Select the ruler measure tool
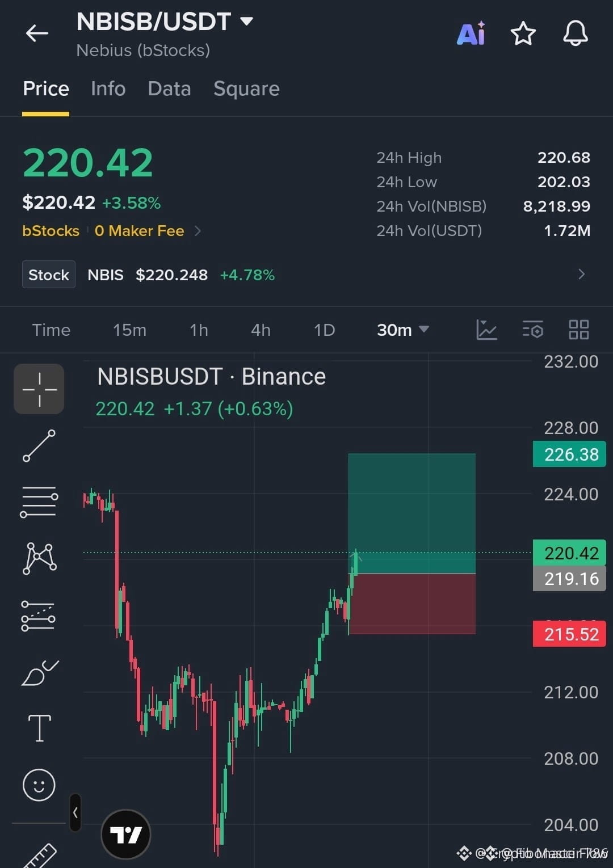613x868 pixels. [40, 856]
